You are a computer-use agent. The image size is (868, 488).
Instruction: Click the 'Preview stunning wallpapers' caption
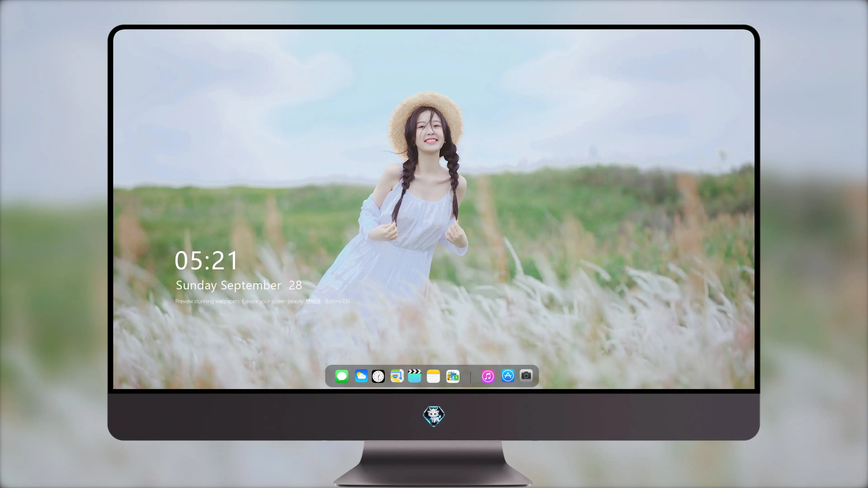pyautogui.click(x=262, y=301)
